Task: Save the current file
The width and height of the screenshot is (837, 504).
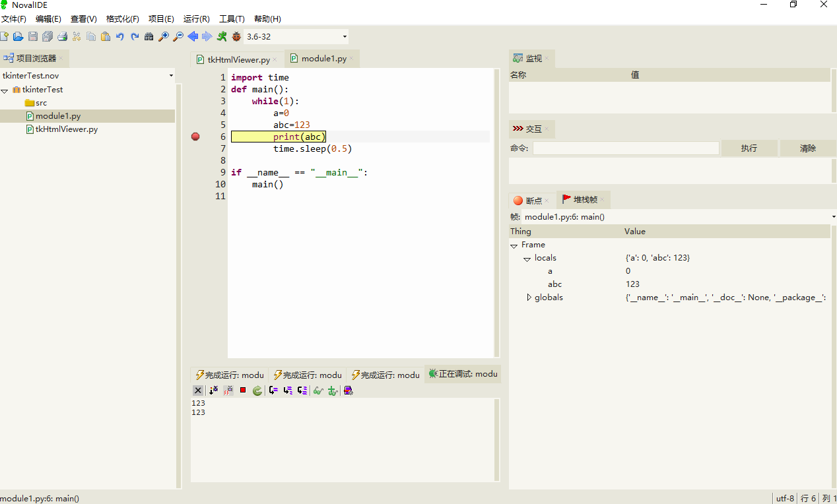Action: point(33,36)
